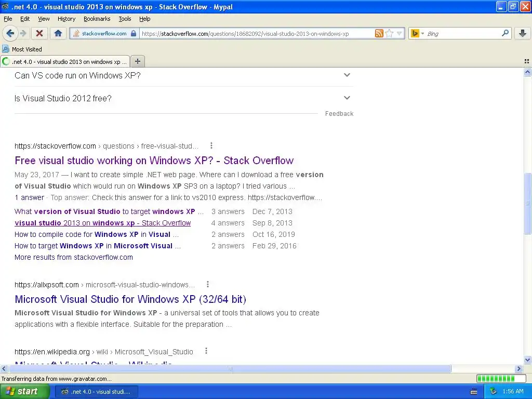532x399 pixels.
Task: Open the URL history dropdown arrow
Action: [x=400, y=33]
